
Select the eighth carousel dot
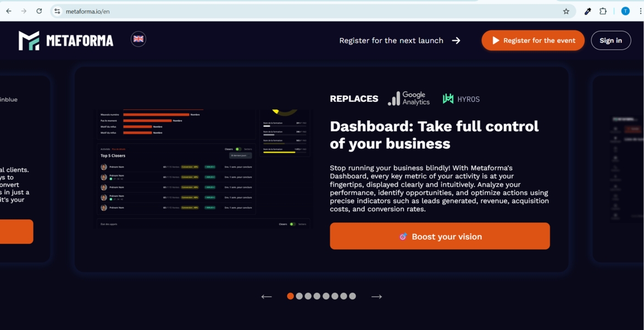352,296
